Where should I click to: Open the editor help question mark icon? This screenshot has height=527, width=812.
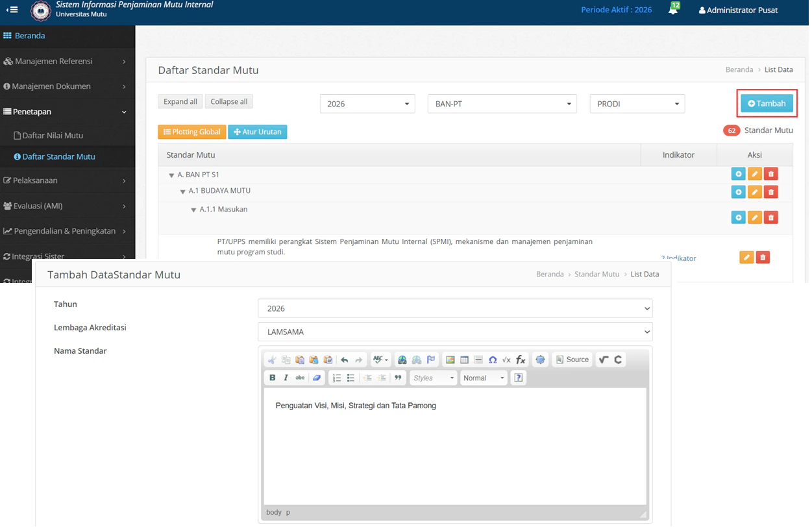pyautogui.click(x=518, y=378)
